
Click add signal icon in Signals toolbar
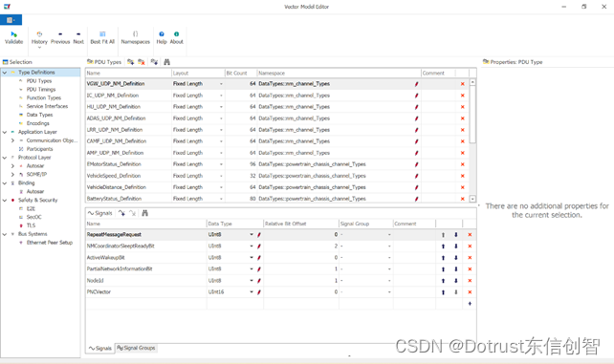(x=122, y=213)
